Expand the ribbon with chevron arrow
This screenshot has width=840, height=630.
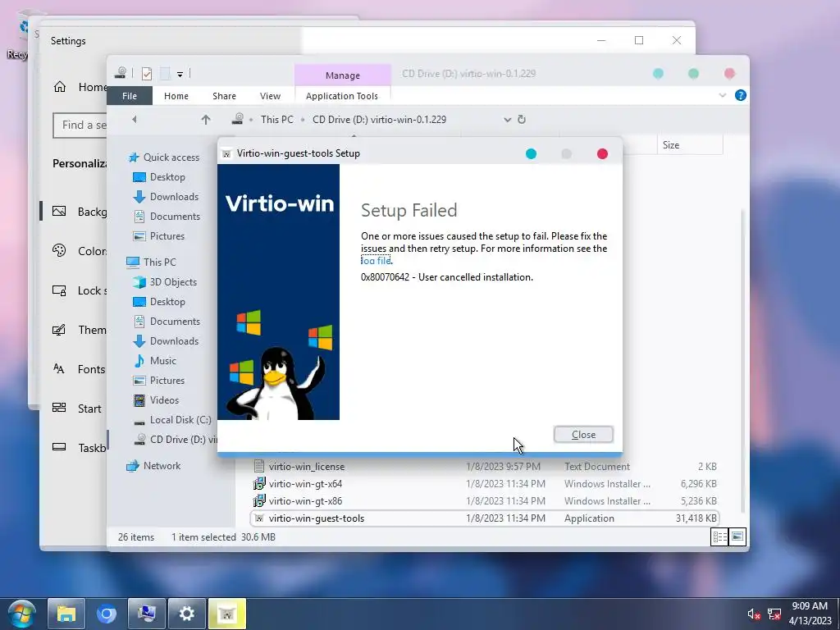(722, 95)
